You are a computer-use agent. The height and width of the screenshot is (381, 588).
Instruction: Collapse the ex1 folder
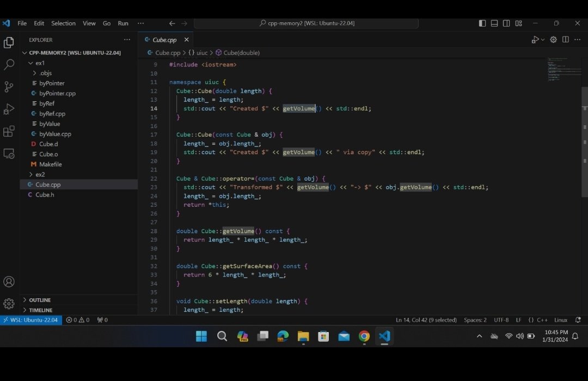pos(79,63)
